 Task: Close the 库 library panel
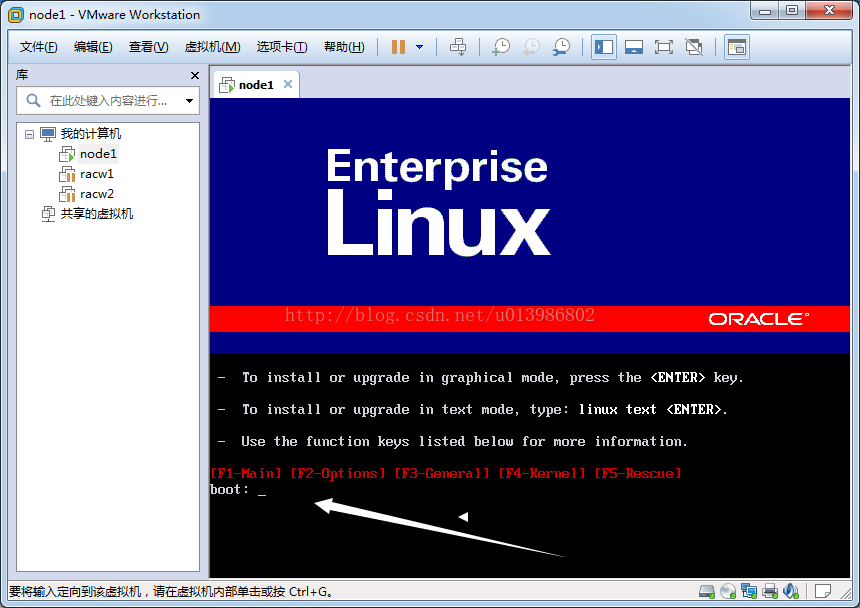click(x=195, y=76)
